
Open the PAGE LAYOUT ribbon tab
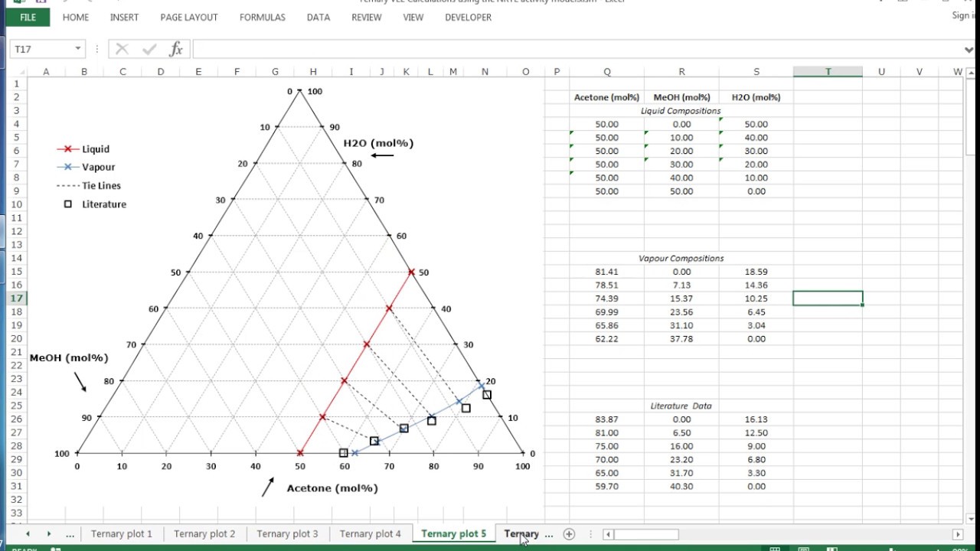tap(189, 17)
